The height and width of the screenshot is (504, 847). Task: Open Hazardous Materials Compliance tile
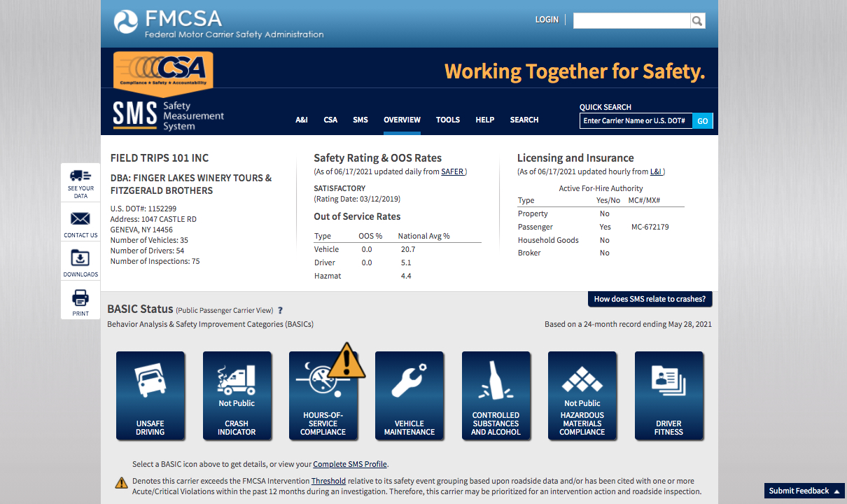pyautogui.click(x=582, y=395)
